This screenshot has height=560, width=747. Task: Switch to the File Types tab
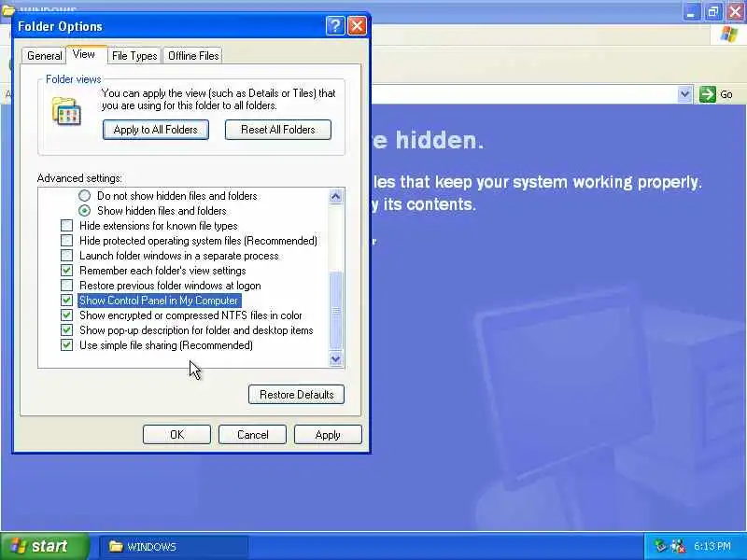click(x=134, y=56)
